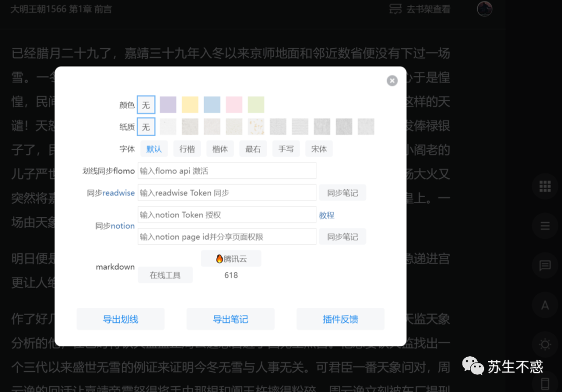Open the notion 教程 link
This screenshot has width=562, height=392.
tap(326, 215)
